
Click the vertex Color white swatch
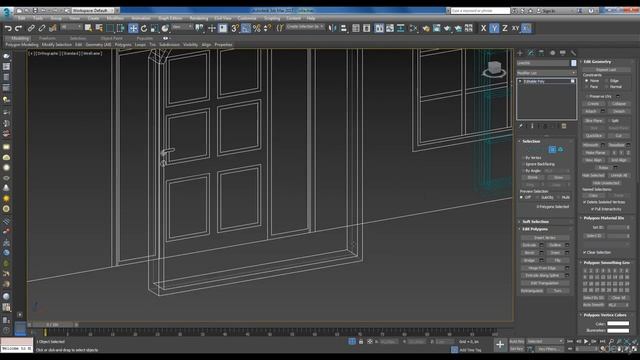(618, 324)
